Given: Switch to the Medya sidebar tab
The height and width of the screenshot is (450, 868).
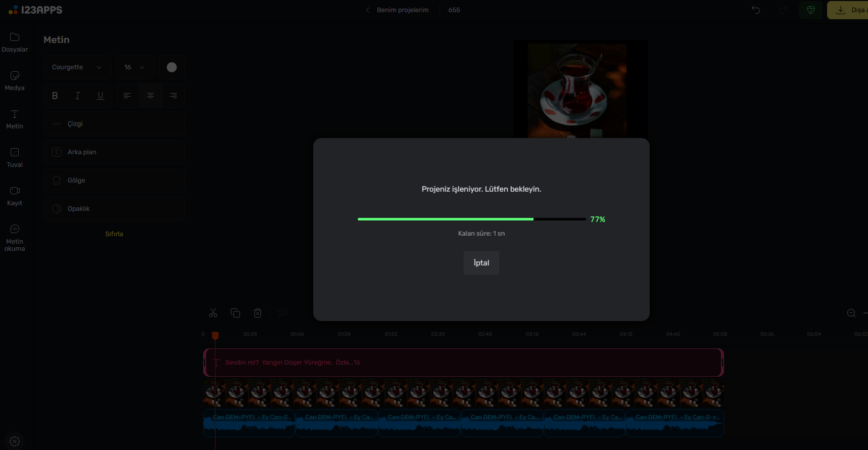Looking at the screenshot, I should click(x=15, y=81).
